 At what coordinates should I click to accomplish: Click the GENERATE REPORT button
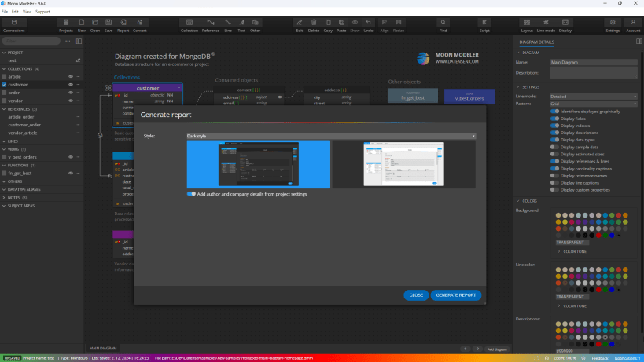456,295
